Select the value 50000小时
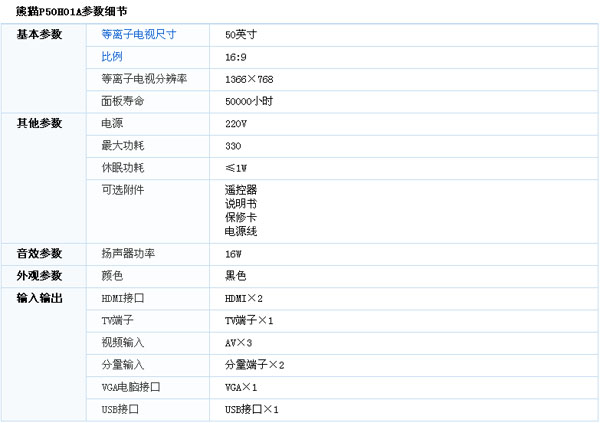Screen dimensions: 600x423 (249, 101)
